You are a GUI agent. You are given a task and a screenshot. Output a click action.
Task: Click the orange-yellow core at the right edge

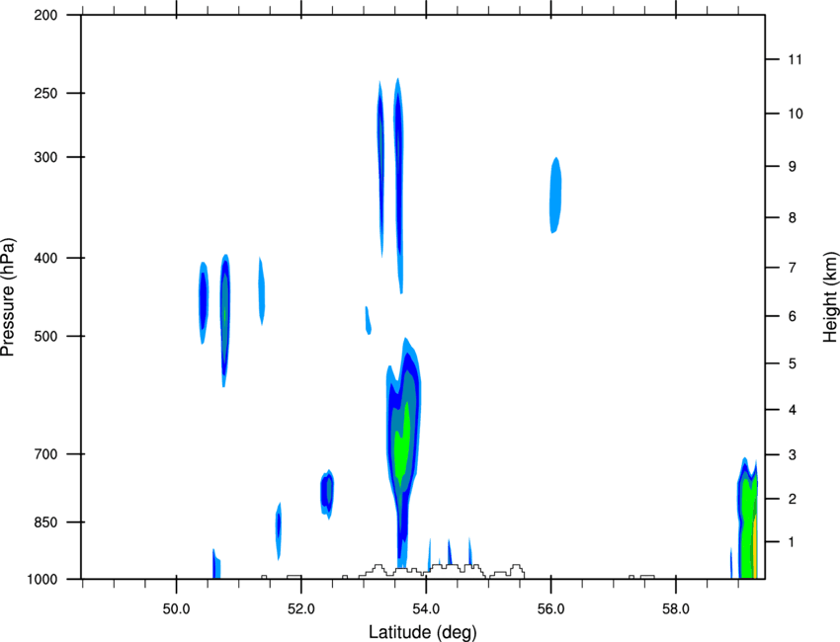754,546
